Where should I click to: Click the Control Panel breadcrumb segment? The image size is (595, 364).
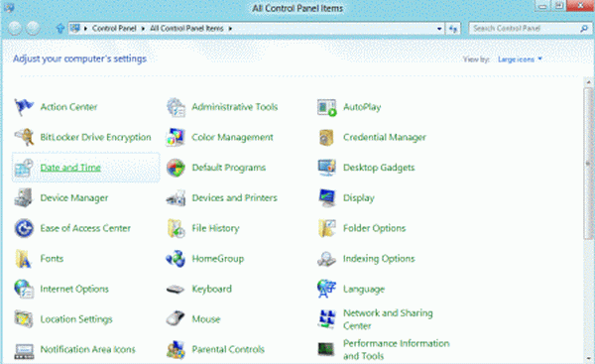[114, 29]
